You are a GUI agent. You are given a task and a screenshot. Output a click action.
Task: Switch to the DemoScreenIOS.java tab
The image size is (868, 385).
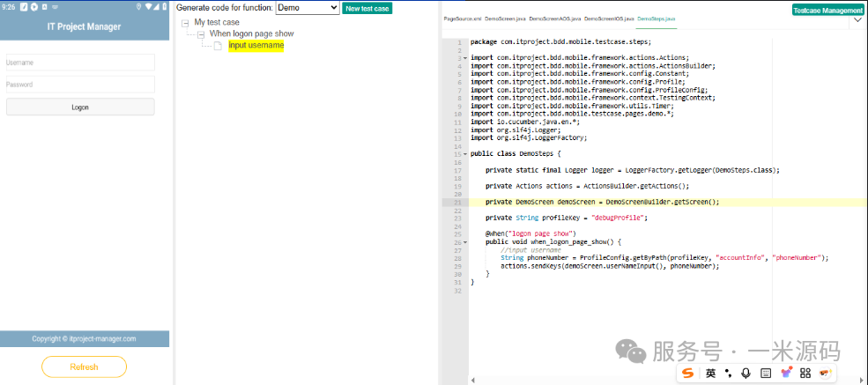point(609,19)
